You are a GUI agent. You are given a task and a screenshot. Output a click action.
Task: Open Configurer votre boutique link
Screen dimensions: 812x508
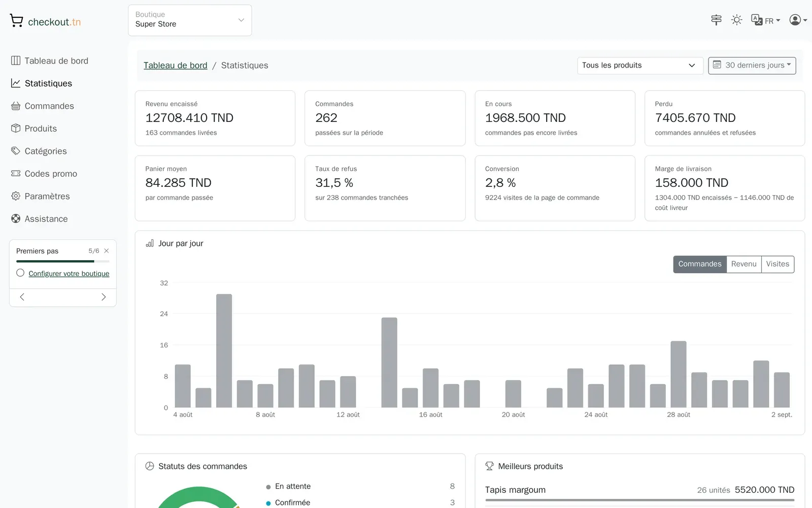point(69,273)
